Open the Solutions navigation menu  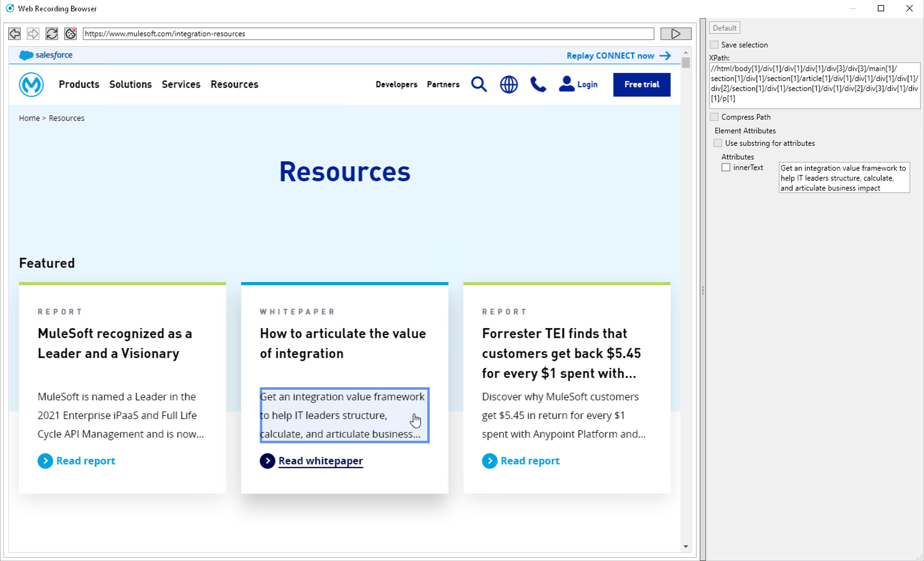tap(130, 84)
